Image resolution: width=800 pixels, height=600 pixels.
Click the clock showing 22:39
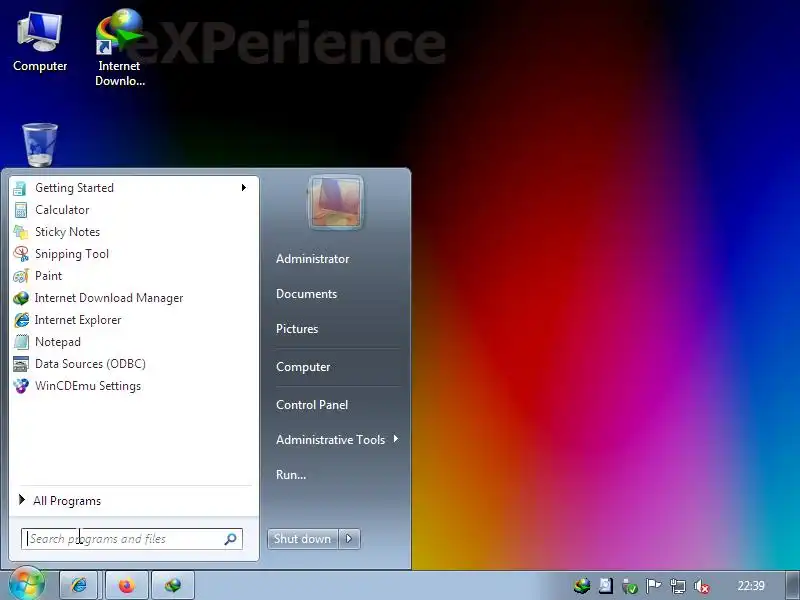[x=751, y=586]
